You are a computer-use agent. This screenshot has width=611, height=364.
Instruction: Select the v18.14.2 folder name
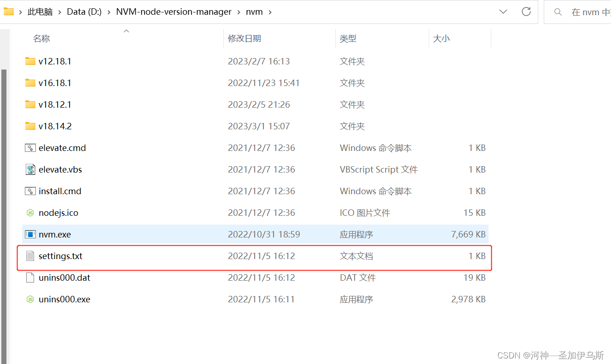pyautogui.click(x=55, y=126)
